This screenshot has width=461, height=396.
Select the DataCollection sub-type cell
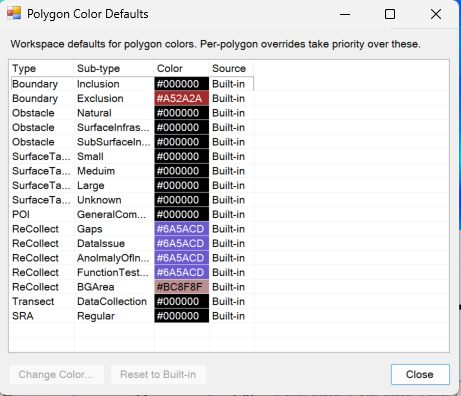pos(114,301)
